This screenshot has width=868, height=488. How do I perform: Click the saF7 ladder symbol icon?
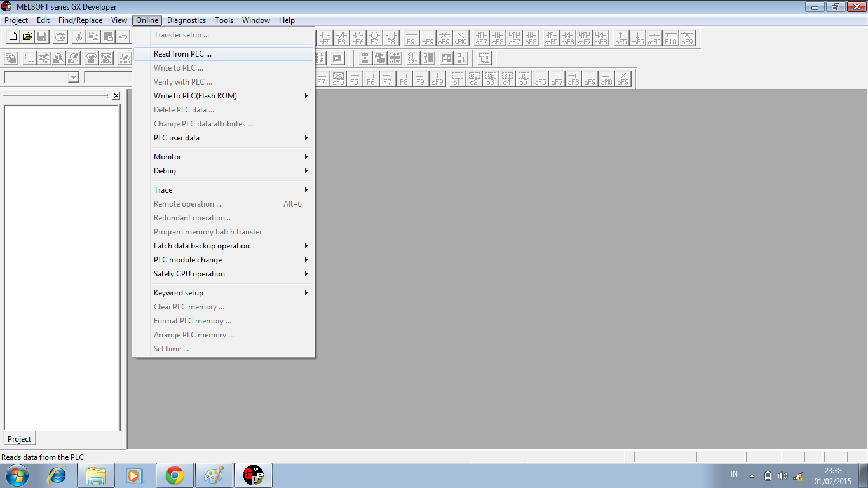click(x=584, y=38)
